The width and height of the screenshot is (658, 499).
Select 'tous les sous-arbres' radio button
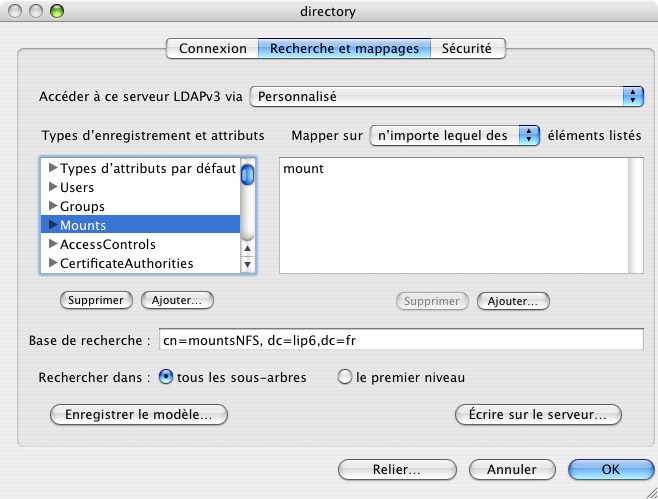pyautogui.click(x=166, y=377)
